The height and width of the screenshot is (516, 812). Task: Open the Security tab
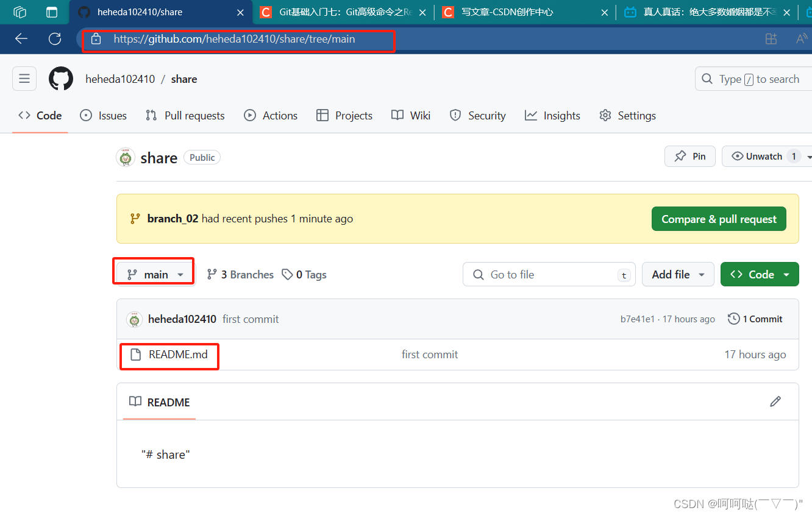pyautogui.click(x=478, y=116)
